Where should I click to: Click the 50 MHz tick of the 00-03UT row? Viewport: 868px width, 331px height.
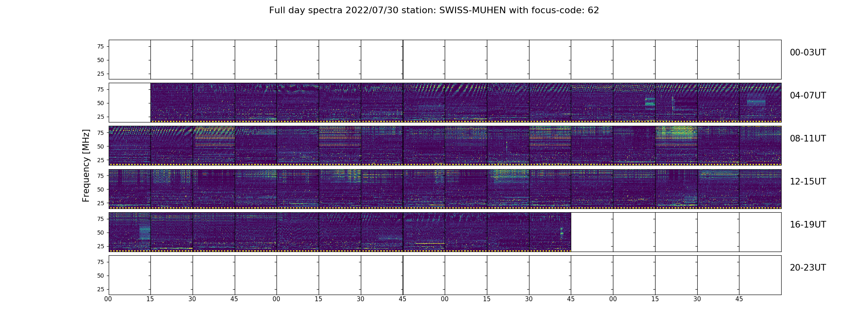click(x=100, y=60)
